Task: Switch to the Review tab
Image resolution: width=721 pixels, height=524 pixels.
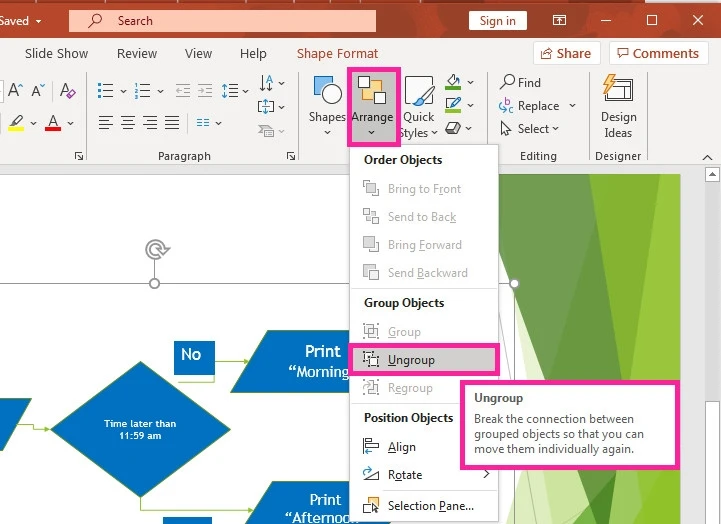Action: pos(137,53)
